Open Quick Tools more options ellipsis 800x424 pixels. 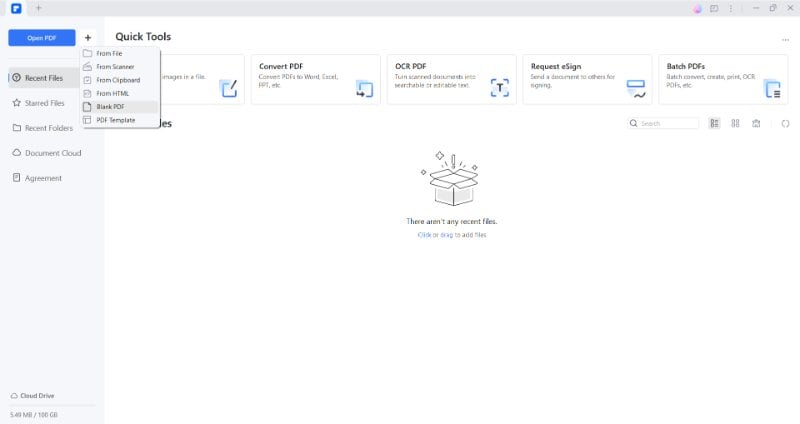(x=785, y=40)
